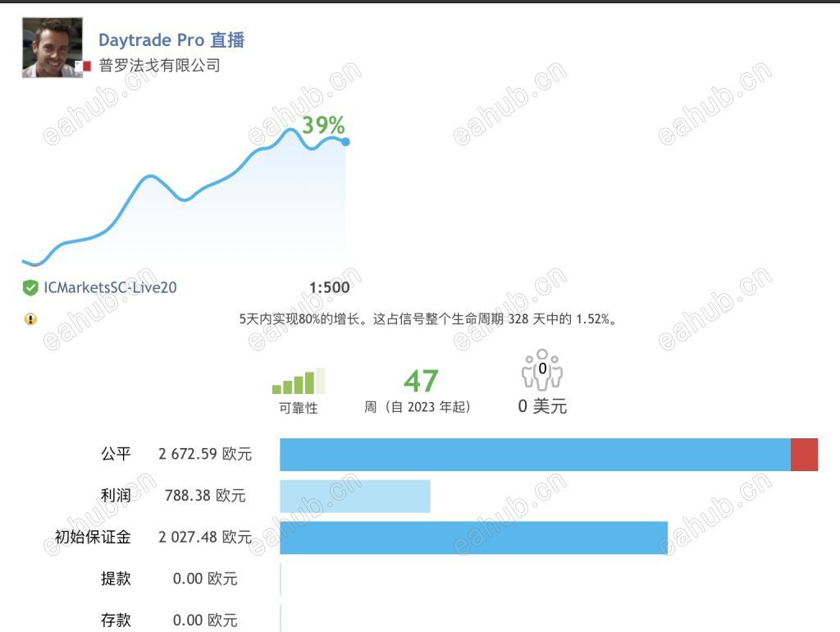This screenshot has height=632, width=840.
Task: Click the 提款 withdrawals label
Action: pos(116,579)
